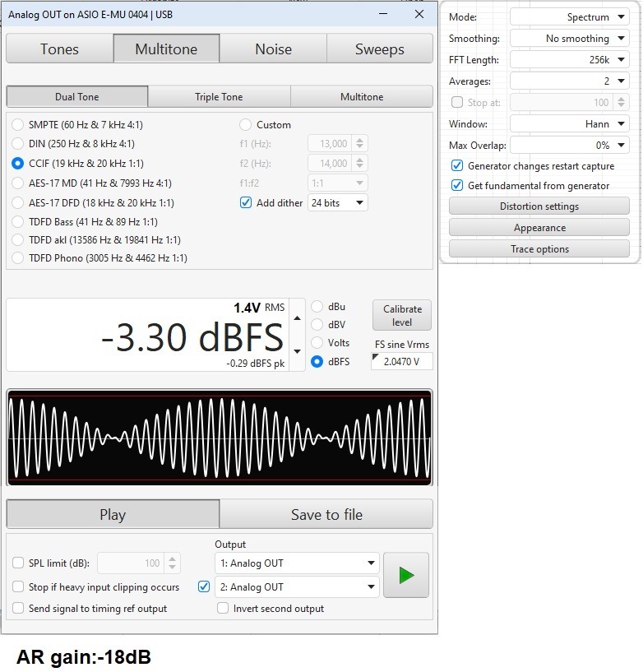Toggle the Add dither checkbox
This screenshot has width=643, height=672.
246,202
